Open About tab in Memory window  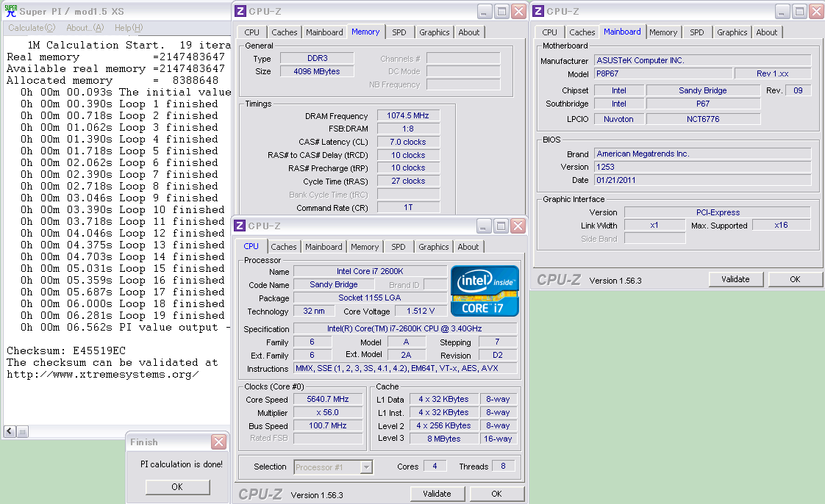(469, 32)
